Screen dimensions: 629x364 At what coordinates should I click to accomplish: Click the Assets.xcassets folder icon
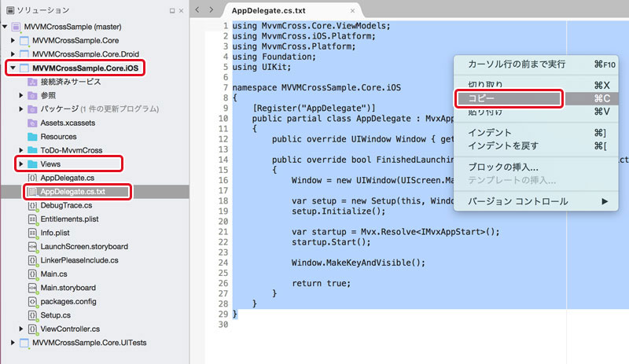pos(32,123)
